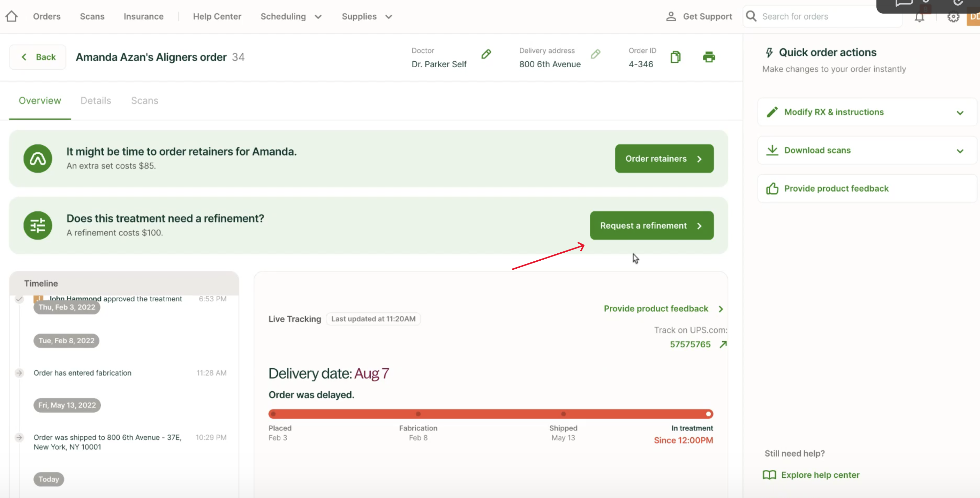The height and width of the screenshot is (498, 980).
Task: Switch to the Details tab
Action: [x=96, y=101]
